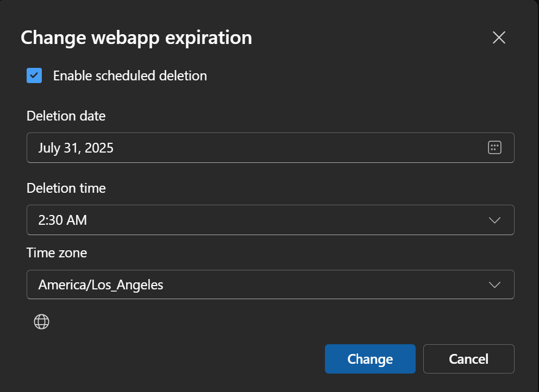Click the Change webapp expiration title
539x392 pixels.
click(x=136, y=38)
